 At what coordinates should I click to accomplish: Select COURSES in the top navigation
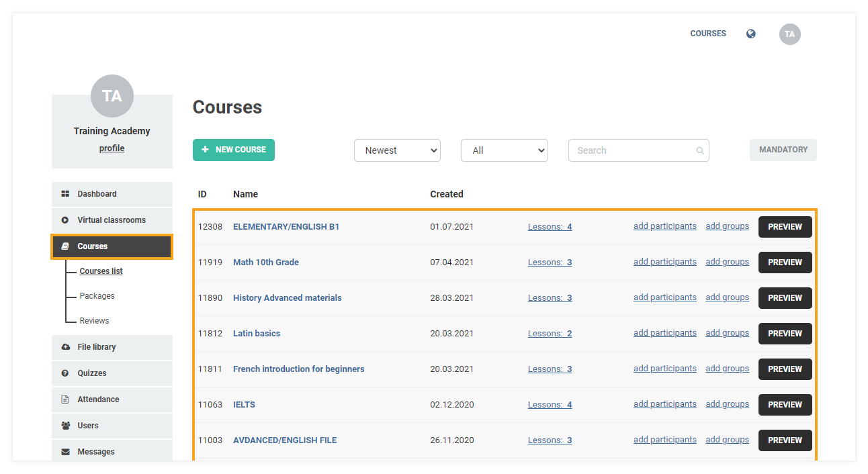coord(707,33)
